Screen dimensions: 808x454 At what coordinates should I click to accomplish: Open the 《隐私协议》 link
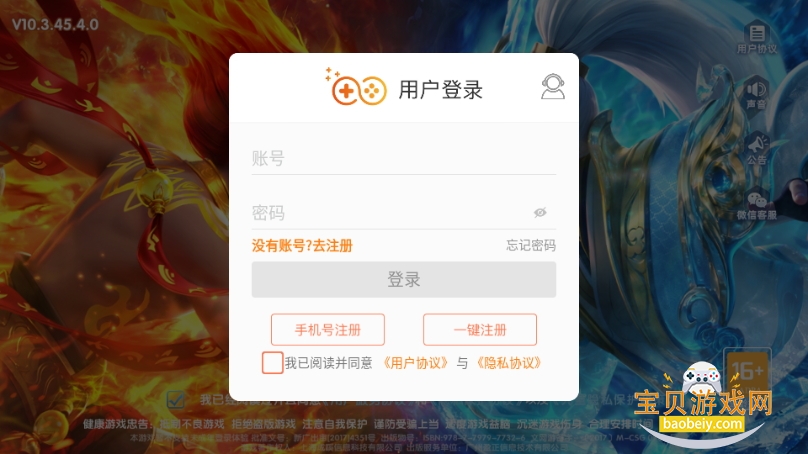(x=509, y=363)
